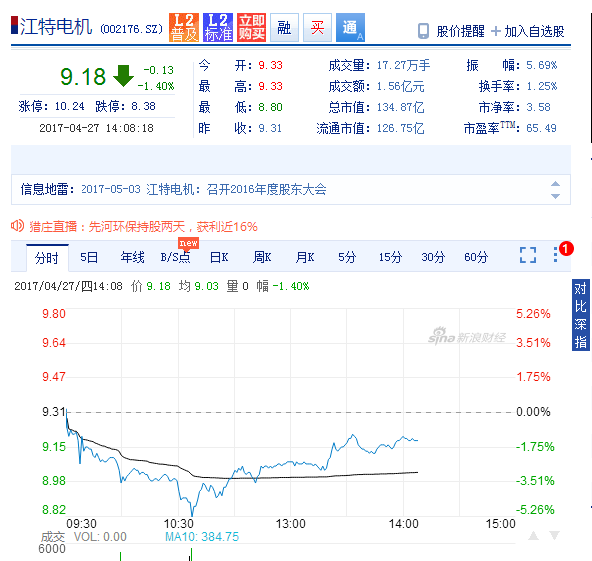Show previous news item with up arrow
The image size is (592, 561).
(555, 183)
